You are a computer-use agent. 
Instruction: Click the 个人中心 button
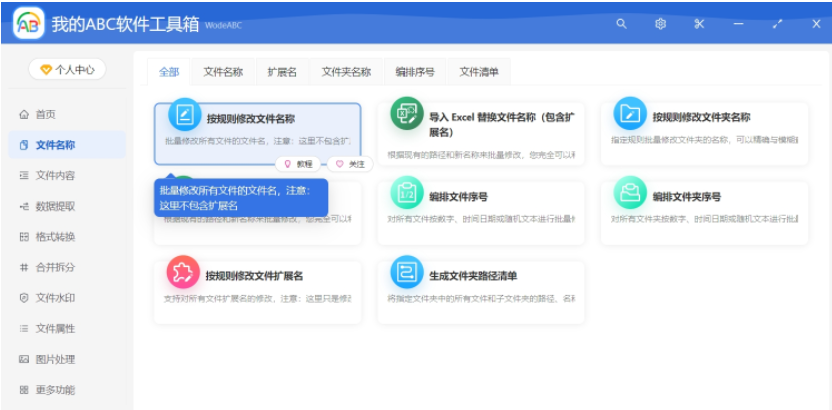[67, 69]
